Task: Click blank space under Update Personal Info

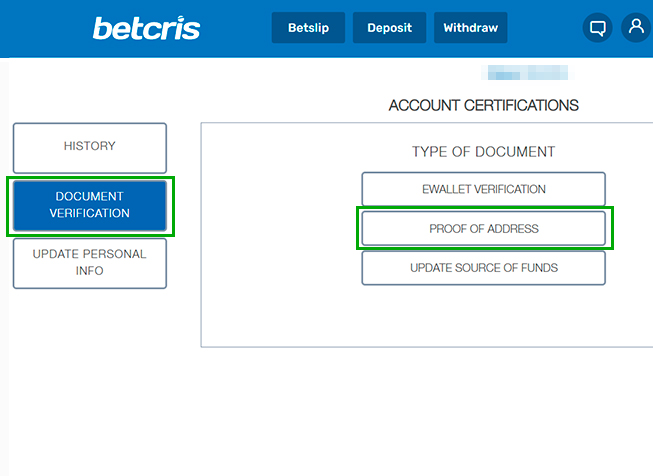Action: click(90, 375)
